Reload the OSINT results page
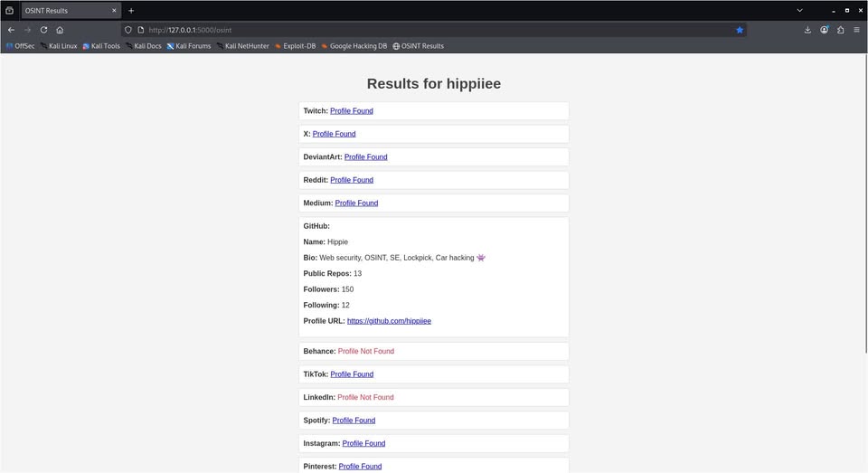The image size is (868, 473). pyautogui.click(x=43, y=30)
